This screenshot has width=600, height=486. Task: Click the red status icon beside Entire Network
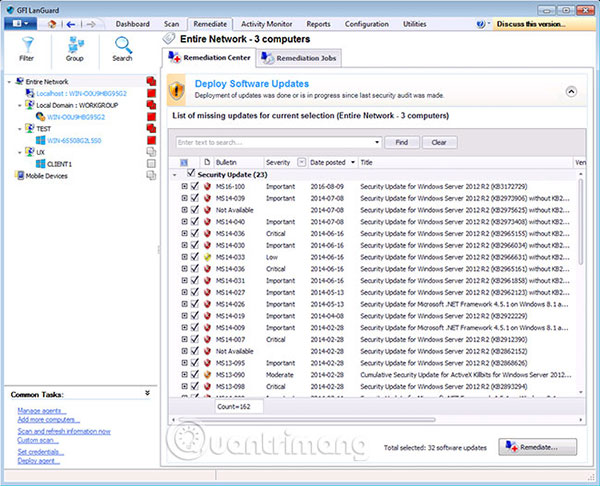[x=151, y=81]
